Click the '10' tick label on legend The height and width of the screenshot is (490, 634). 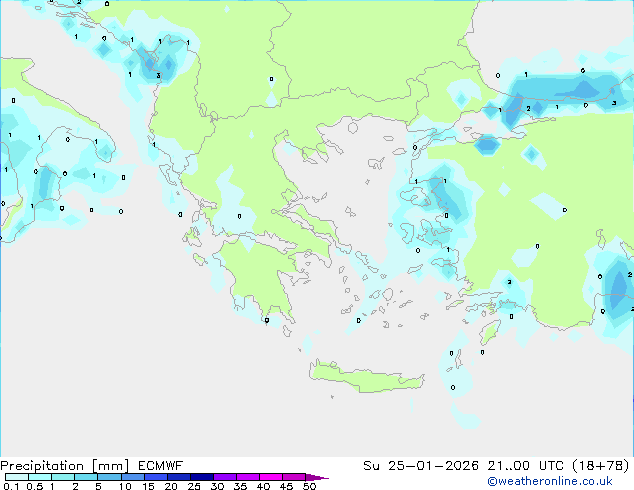pyautogui.click(x=123, y=487)
